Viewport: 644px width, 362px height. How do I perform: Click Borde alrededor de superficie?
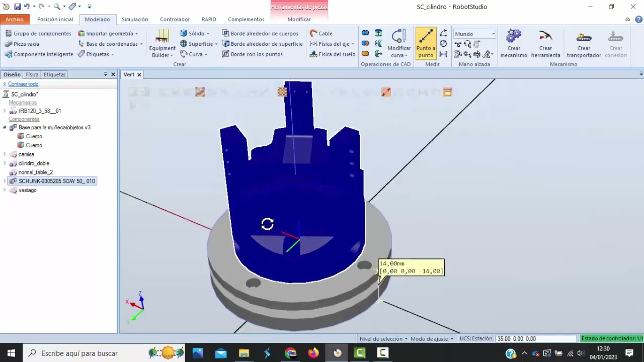point(262,44)
